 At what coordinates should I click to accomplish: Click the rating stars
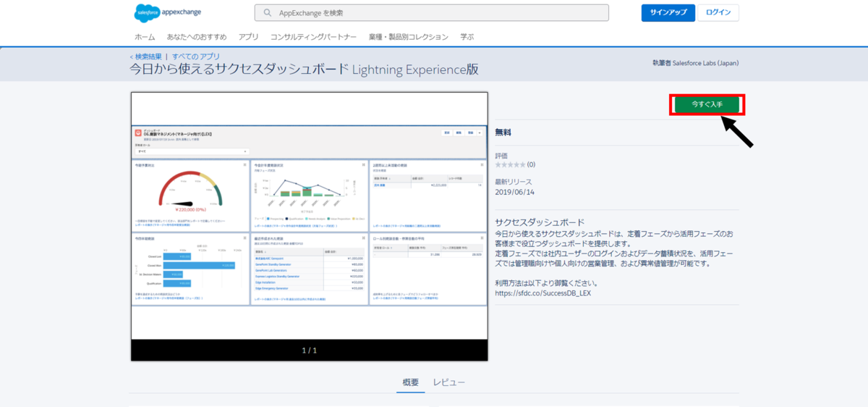click(510, 165)
